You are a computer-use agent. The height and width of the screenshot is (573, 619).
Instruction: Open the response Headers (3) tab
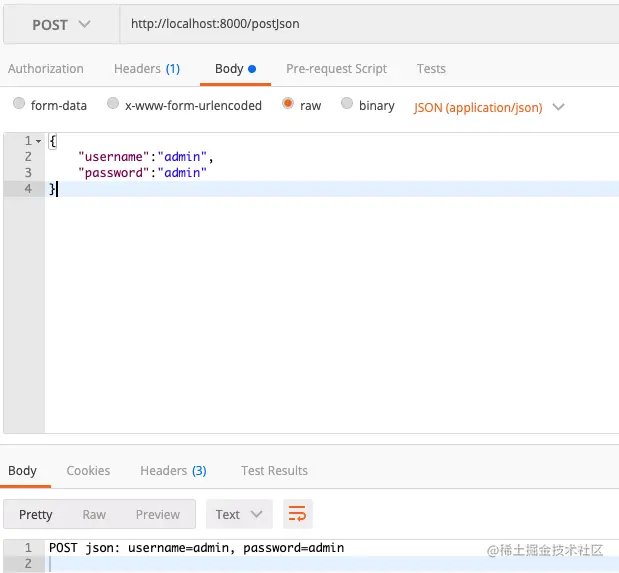[173, 471]
